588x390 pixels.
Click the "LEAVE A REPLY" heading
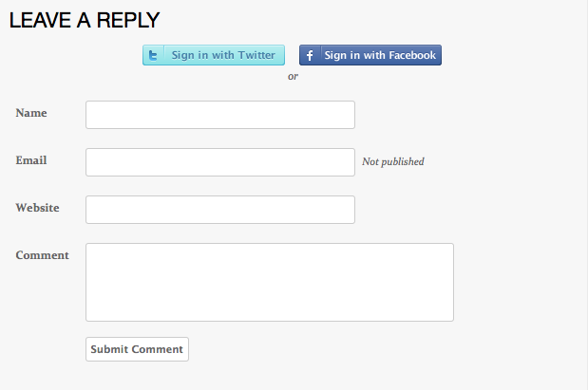click(x=85, y=20)
